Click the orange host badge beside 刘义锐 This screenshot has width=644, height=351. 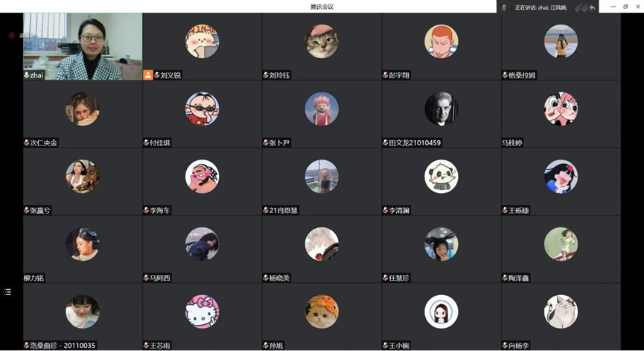coord(148,75)
